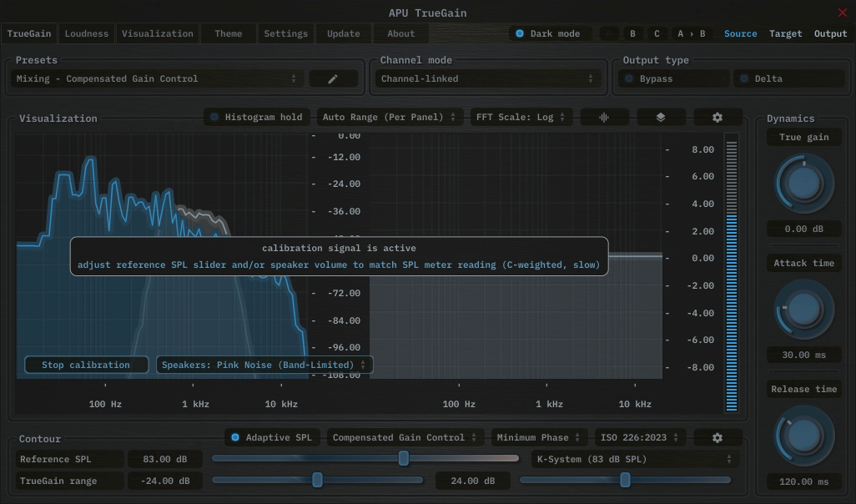Open the Channel mode dropdown

click(x=487, y=78)
